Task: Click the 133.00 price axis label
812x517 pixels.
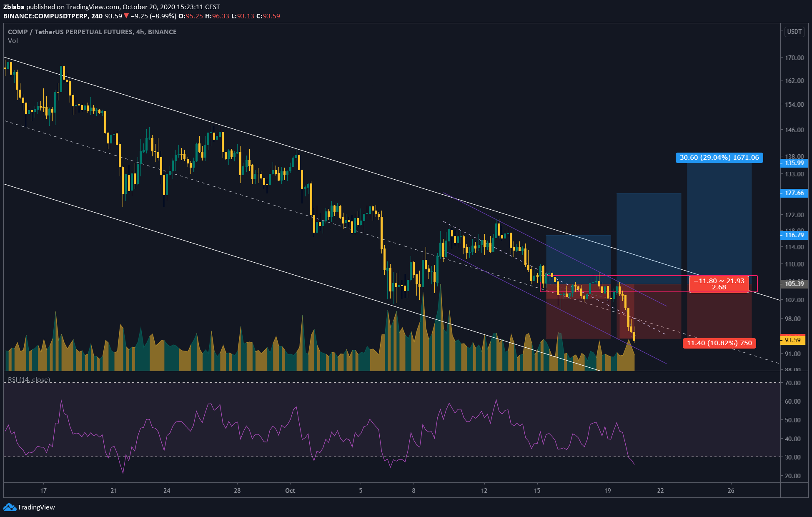Action: (x=794, y=174)
